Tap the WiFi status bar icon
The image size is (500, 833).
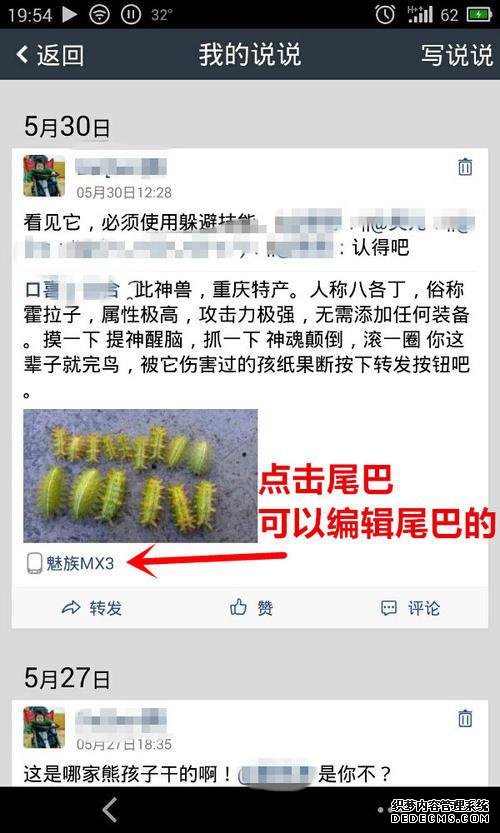[x=99, y=14]
